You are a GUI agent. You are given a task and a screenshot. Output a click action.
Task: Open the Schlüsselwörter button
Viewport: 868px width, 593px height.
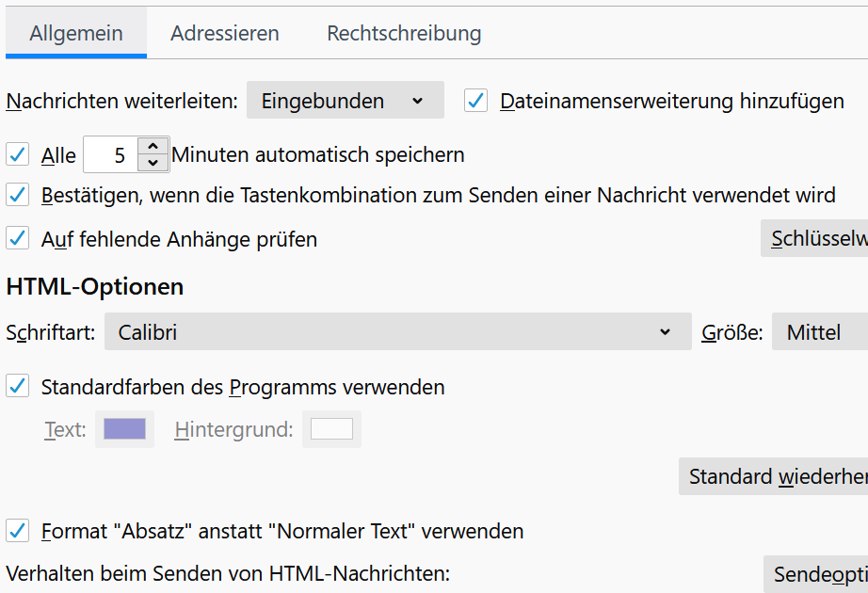(x=816, y=239)
